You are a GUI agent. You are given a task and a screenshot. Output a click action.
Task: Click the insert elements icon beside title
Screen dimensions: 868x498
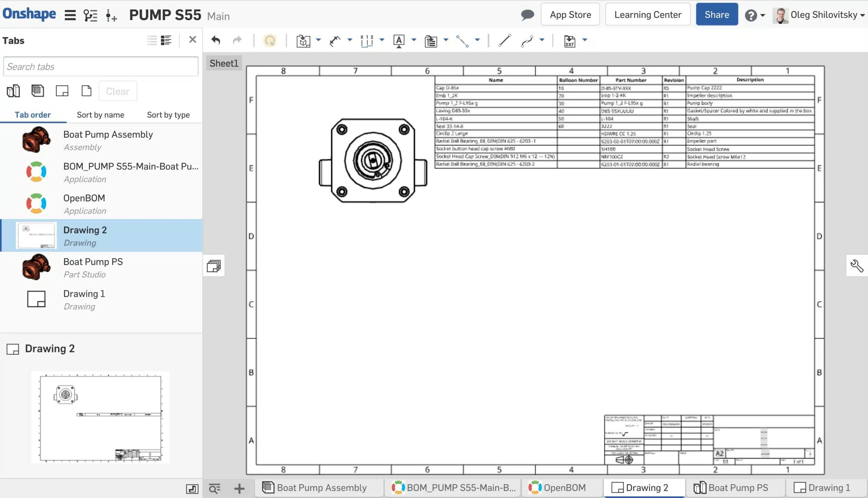click(111, 15)
